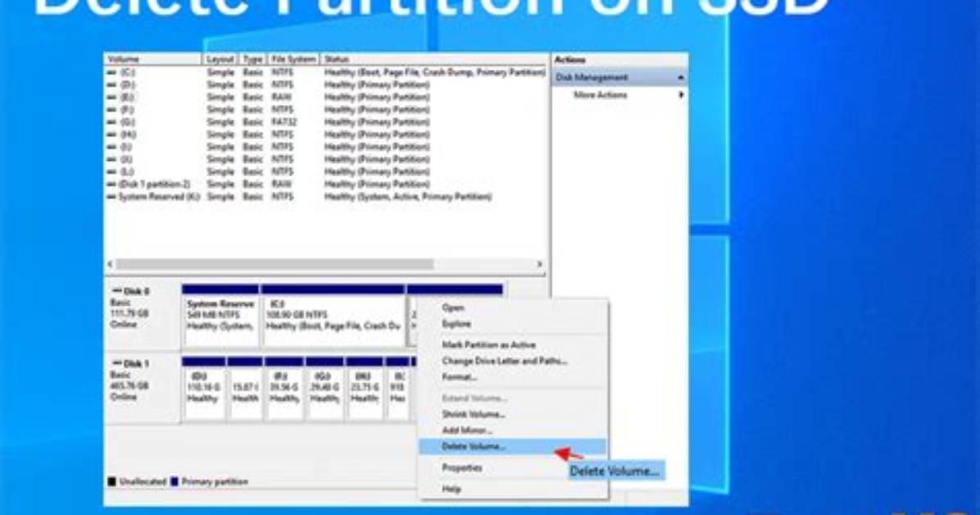
Task: Sort by the Volume column header
Action: (x=153, y=59)
